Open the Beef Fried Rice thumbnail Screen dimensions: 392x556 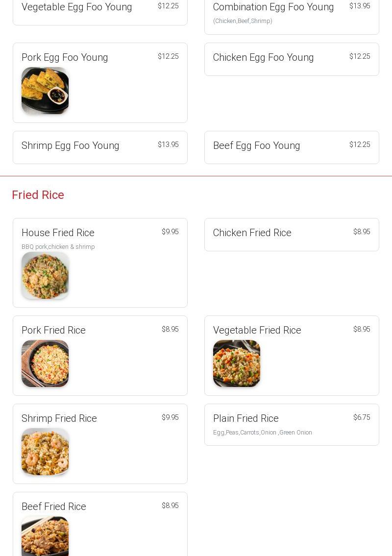[45, 536]
